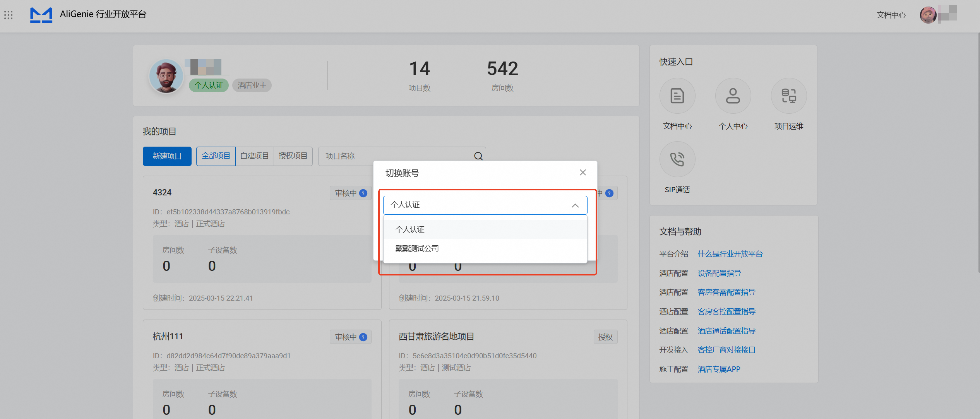Open 客房客控配置指导 link
Image resolution: width=980 pixels, height=419 pixels.
click(x=726, y=312)
